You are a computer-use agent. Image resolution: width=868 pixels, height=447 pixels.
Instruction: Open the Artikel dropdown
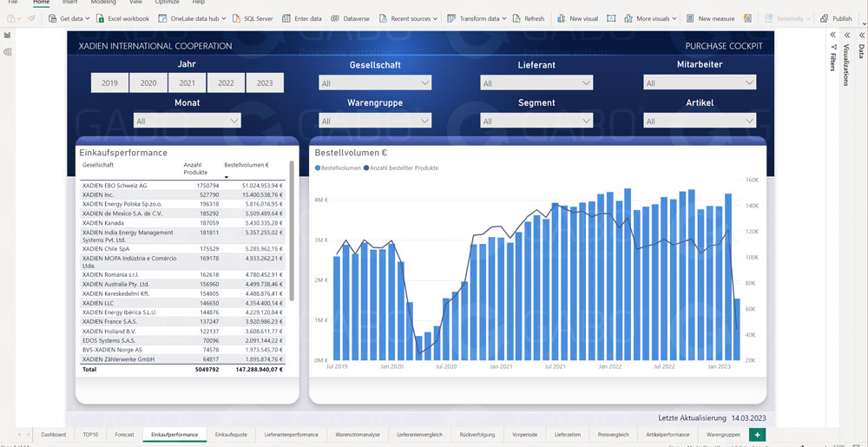[x=700, y=121]
